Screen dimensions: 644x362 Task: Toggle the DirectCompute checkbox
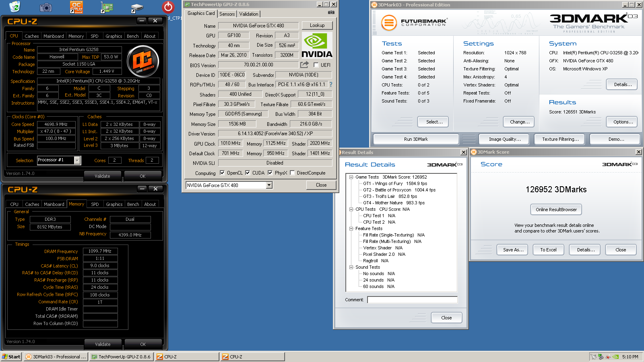292,173
